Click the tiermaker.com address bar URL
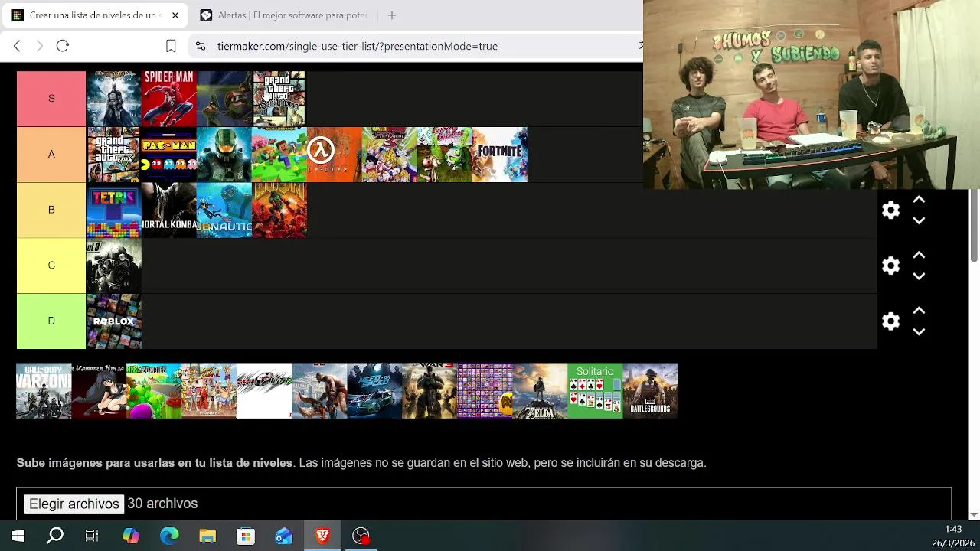Screen dimensions: 980x551 click(358, 46)
